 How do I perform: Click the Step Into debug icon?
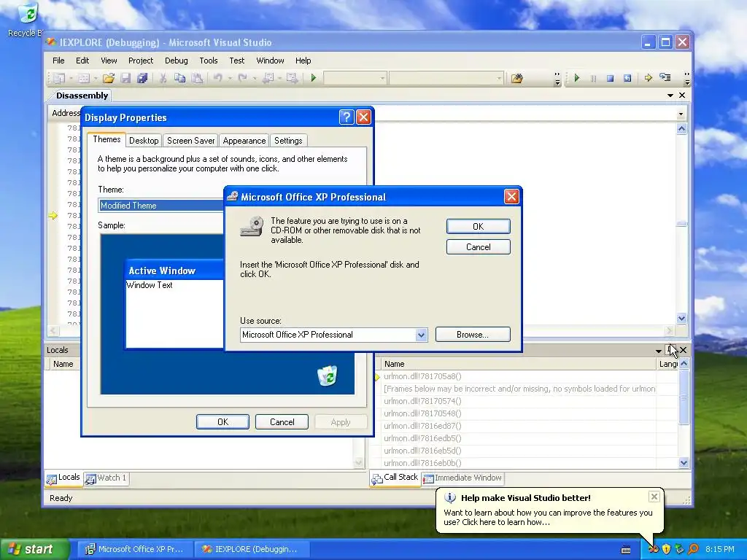pyautogui.click(x=665, y=77)
